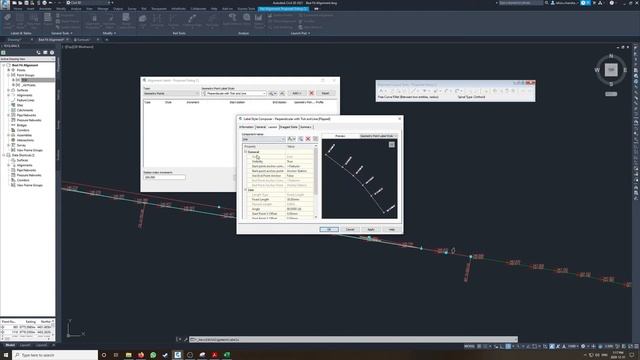Switch to the General tab in composer
The width and height of the screenshot is (640, 360).
260,127
